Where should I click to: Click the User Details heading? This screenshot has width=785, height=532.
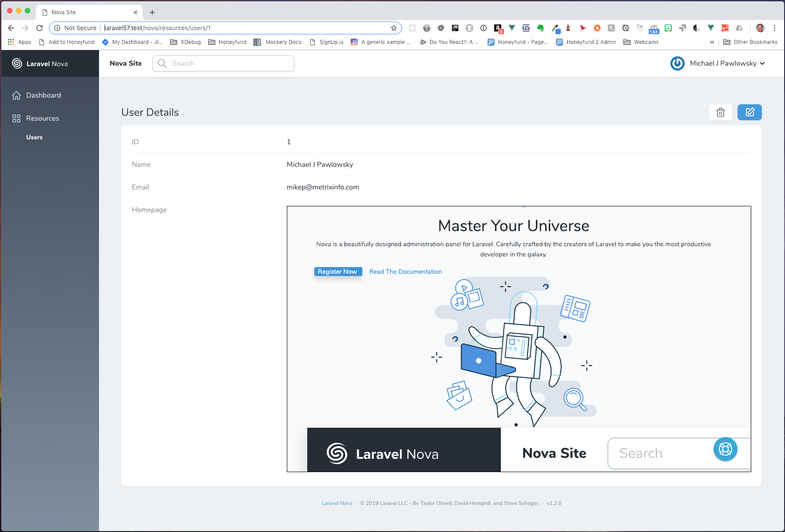click(x=150, y=112)
